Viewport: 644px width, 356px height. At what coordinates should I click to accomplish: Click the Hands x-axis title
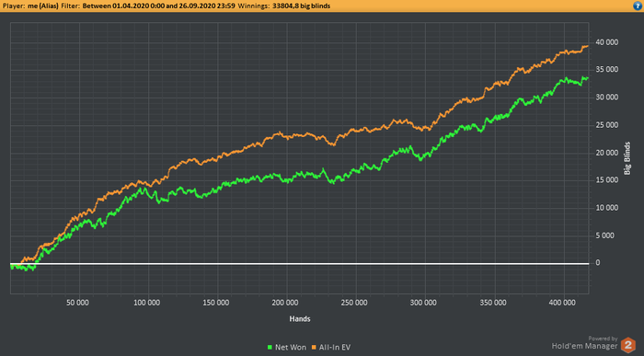click(x=300, y=318)
